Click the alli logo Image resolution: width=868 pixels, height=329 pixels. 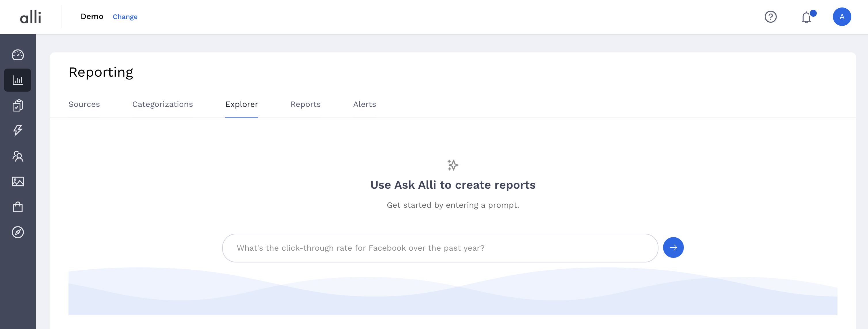[30, 17]
